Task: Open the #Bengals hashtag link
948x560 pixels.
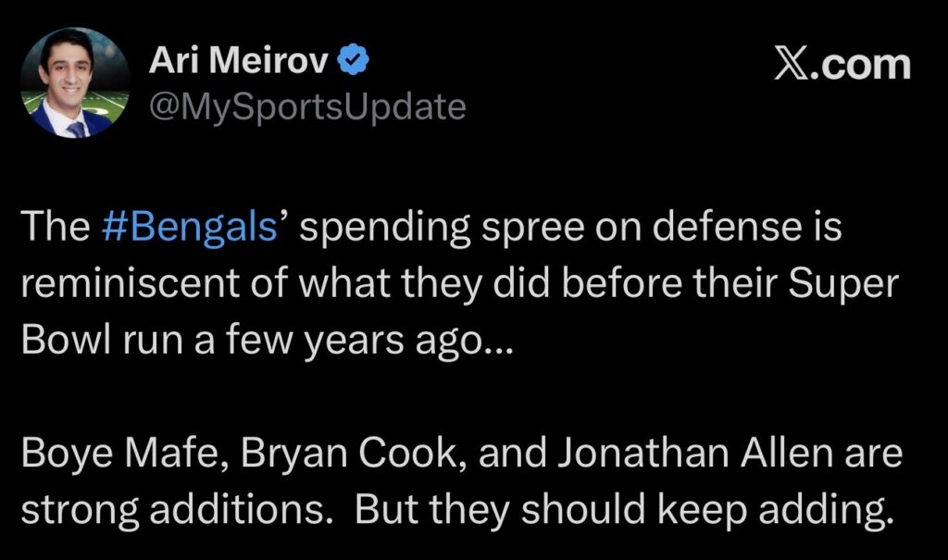Action: (x=189, y=228)
